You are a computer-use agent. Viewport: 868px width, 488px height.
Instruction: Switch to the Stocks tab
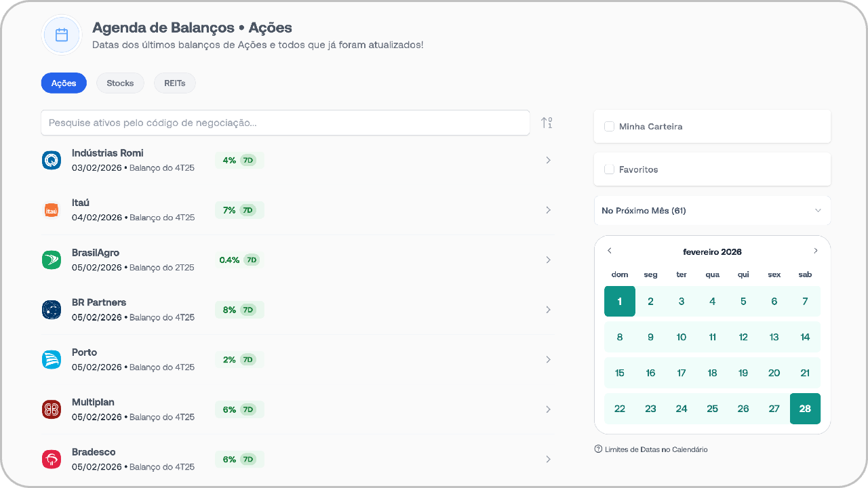120,83
